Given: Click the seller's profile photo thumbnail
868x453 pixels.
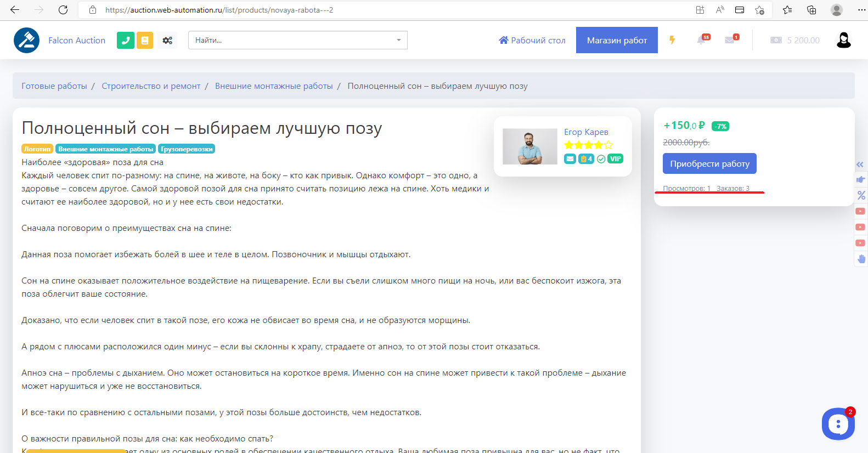Looking at the screenshot, I should click(530, 146).
